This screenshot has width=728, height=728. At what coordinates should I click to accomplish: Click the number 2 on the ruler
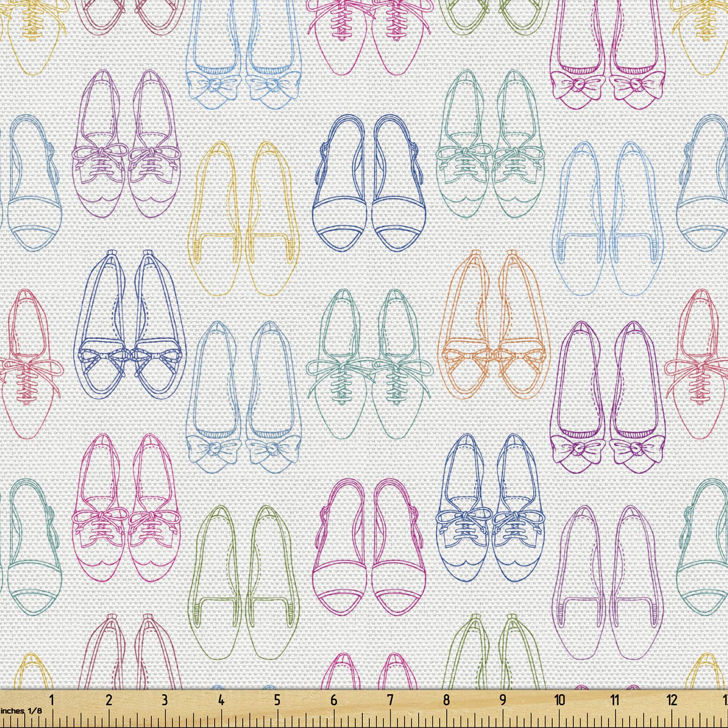tap(109, 699)
